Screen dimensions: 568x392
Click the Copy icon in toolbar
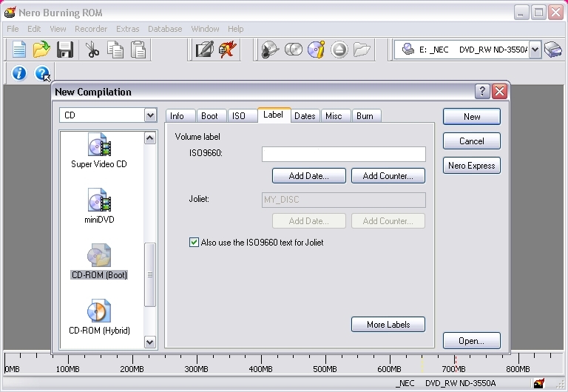coord(115,50)
